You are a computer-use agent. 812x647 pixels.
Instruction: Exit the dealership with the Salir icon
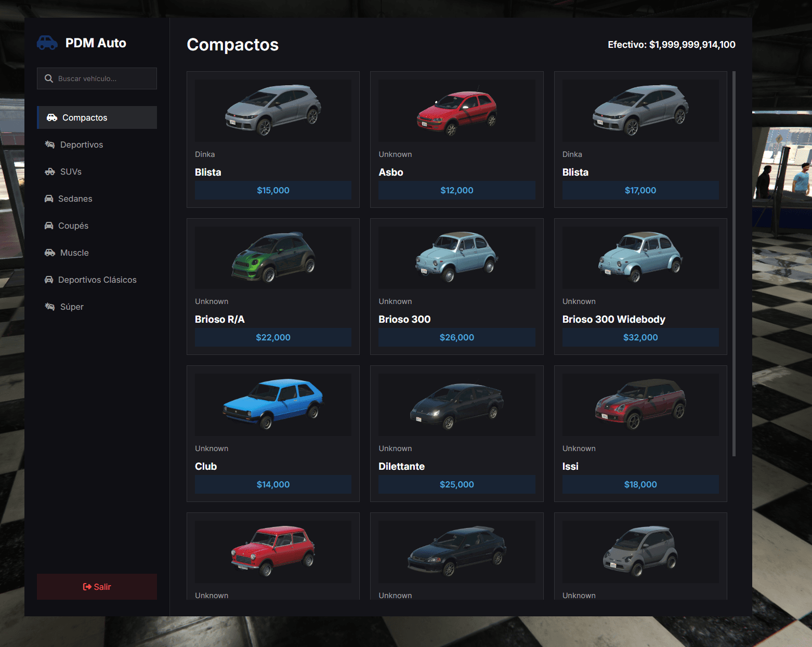pos(87,587)
